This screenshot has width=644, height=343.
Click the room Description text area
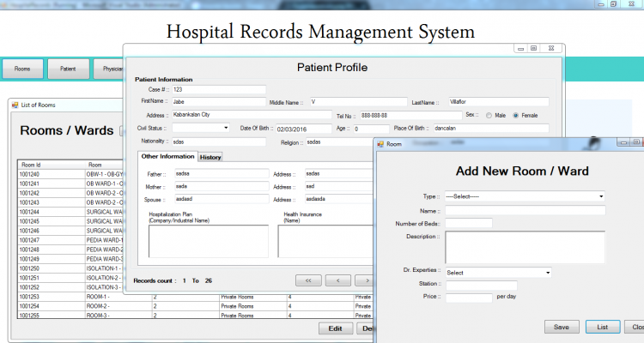point(526,247)
